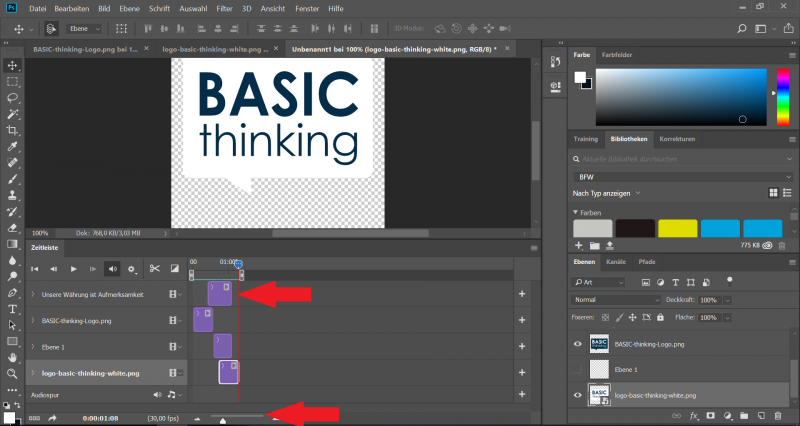Select the Zoom tool
The width and height of the screenshot is (800, 426).
pos(12,374)
